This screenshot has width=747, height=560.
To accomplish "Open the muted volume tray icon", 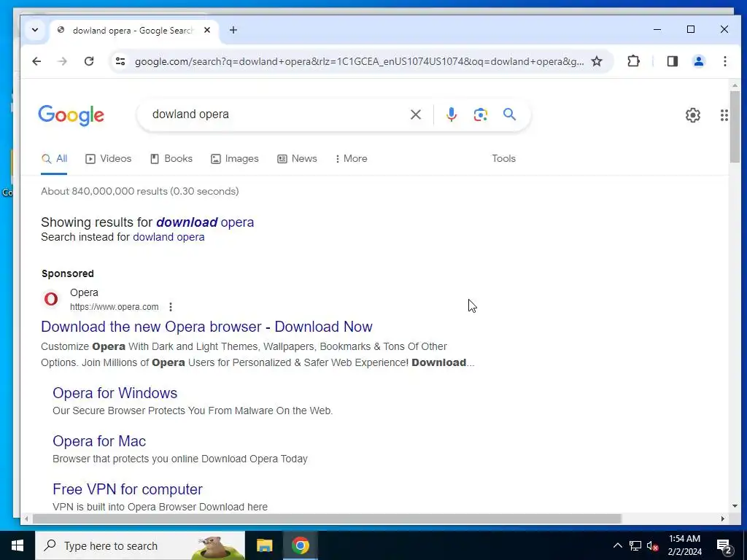I will 652,545.
